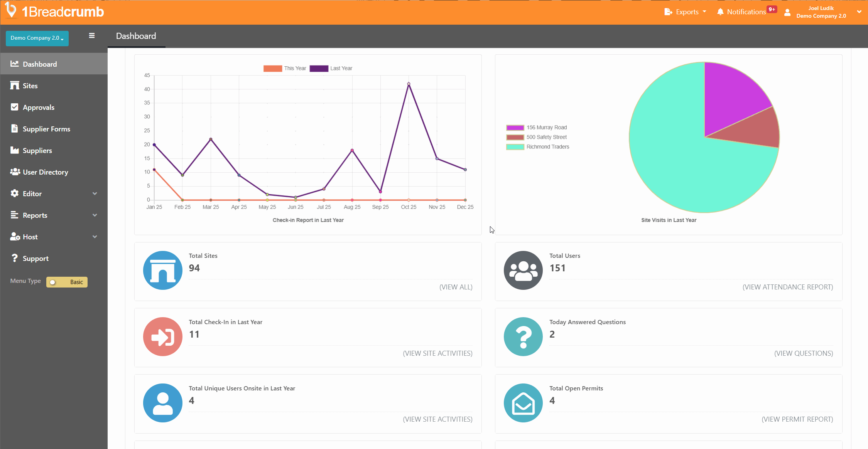Click the Oct 25 peak data point
Viewport: 868px width, 449px height.
tap(409, 84)
